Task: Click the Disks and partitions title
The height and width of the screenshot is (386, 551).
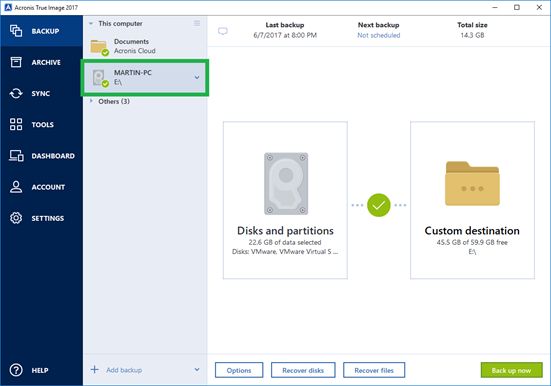Action: click(285, 231)
